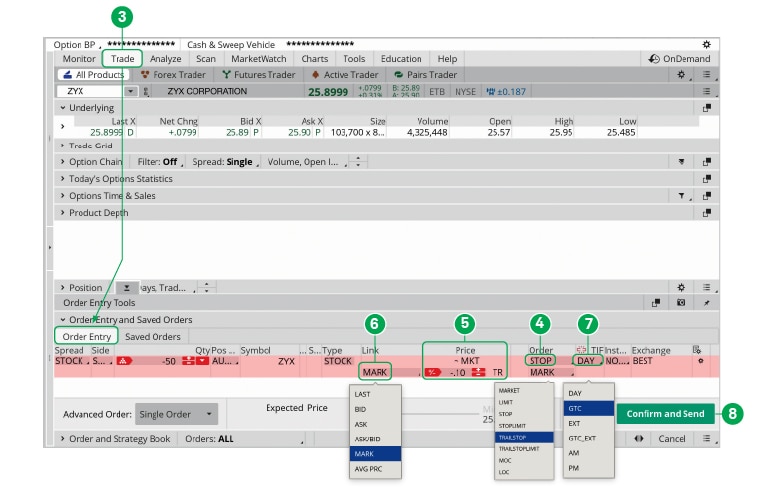Select the Order Entry tab
The image size is (780, 488).
87,336
